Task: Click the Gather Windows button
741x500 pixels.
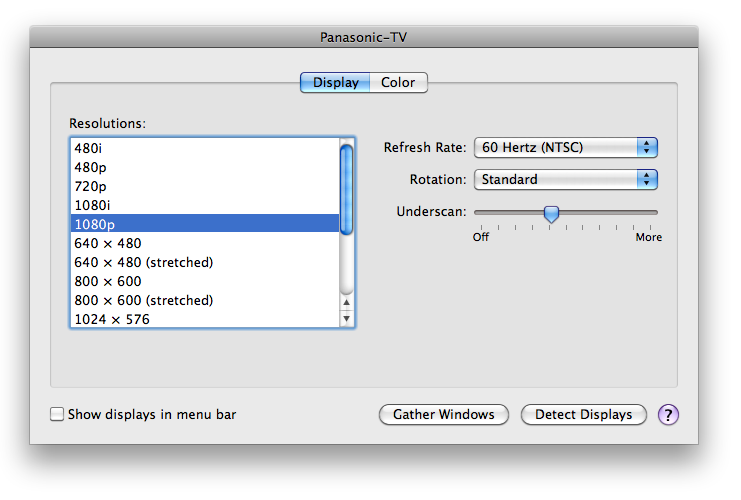Action: (x=444, y=414)
